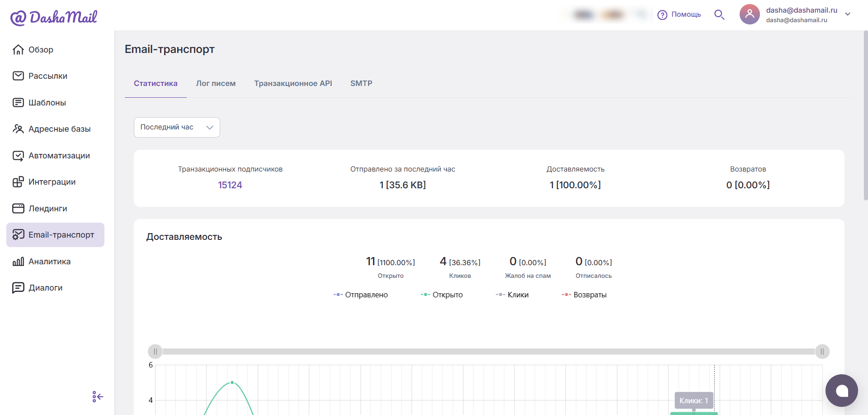868x415 pixels.
Task: Open Лендинги in sidebar
Action: click(55, 209)
